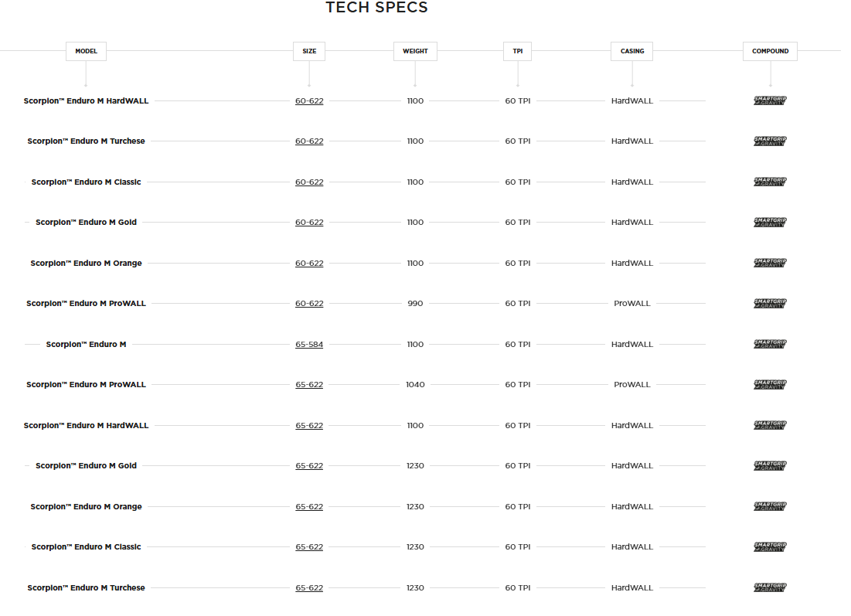Click compound logo for the last Turchese row
Screen dimensions: 851x616
770,587
